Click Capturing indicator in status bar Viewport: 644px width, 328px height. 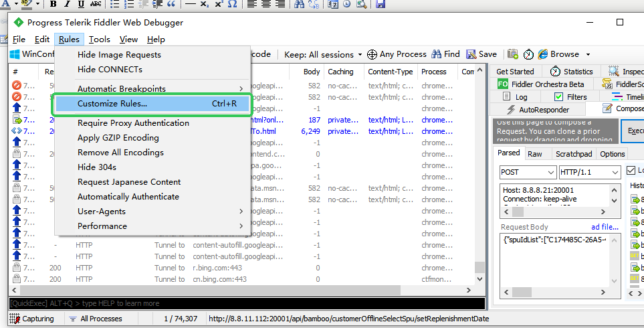tap(32, 319)
